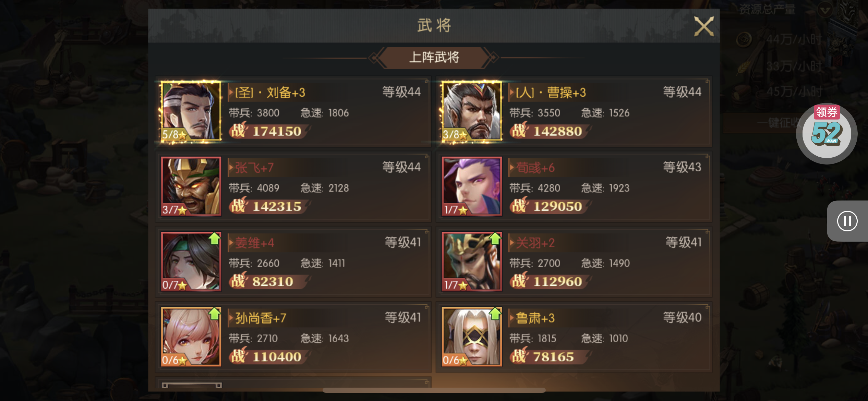
Task: Click the horizontal scroll bar at bottom
Action: click(434, 390)
